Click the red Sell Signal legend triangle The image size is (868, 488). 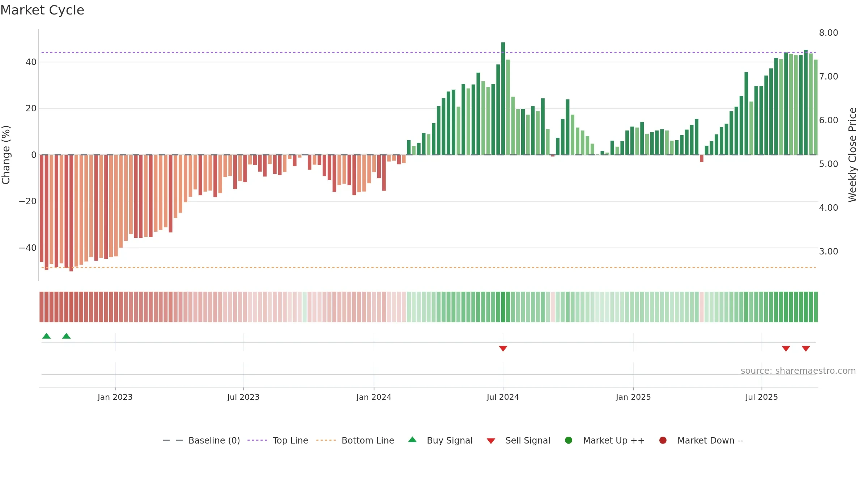(491, 441)
